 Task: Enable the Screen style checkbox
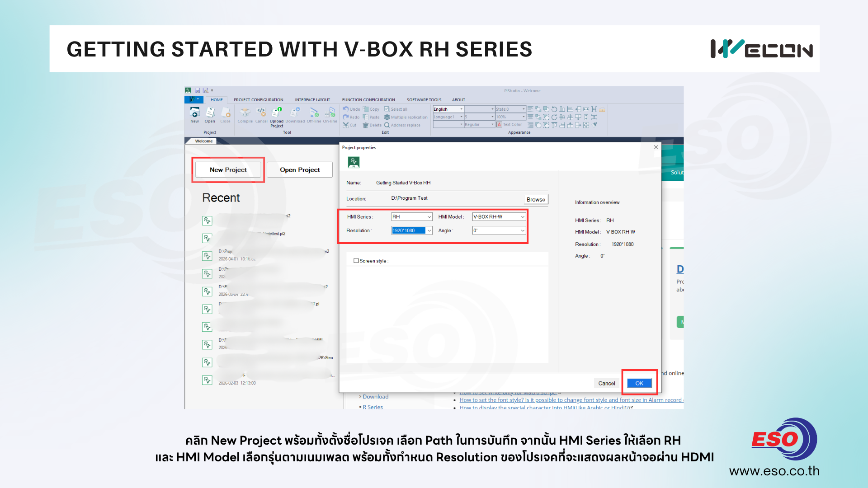pyautogui.click(x=356, y=261)
